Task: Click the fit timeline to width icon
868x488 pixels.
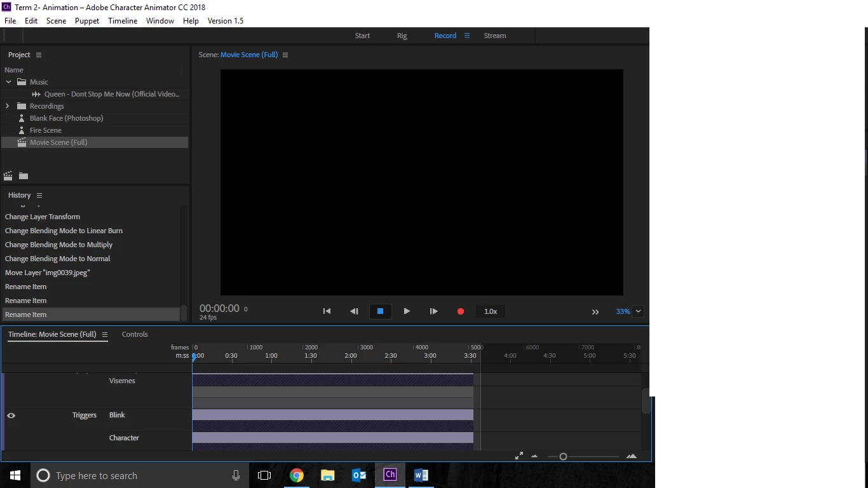Action: point(519,456)
